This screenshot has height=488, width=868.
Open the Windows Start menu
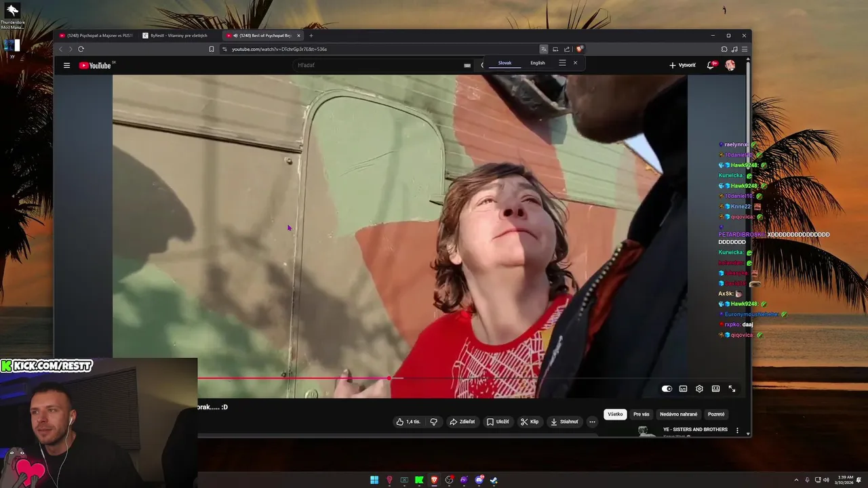pyautogui.click(x=374, y=480)
